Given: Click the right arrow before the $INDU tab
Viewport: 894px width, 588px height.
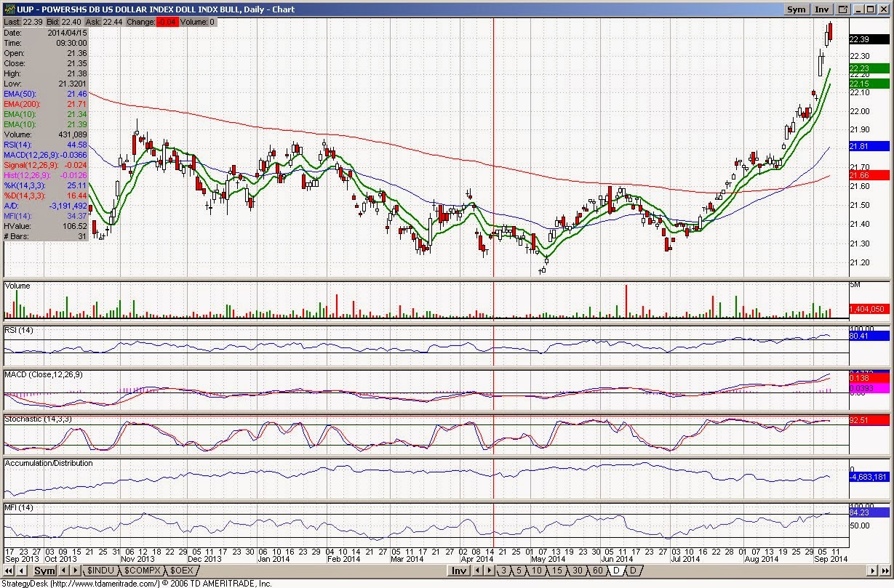Looking at the screenshot, I should (76, 571).
